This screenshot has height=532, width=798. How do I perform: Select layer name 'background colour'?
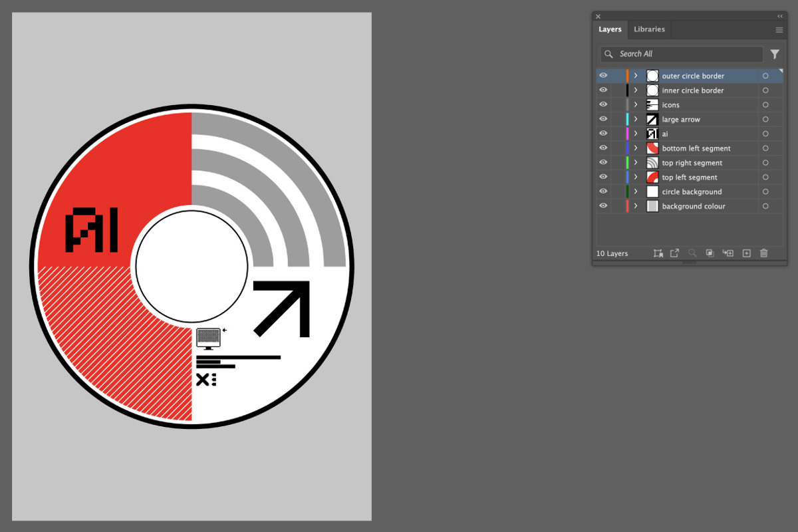(x=694, y=207)
